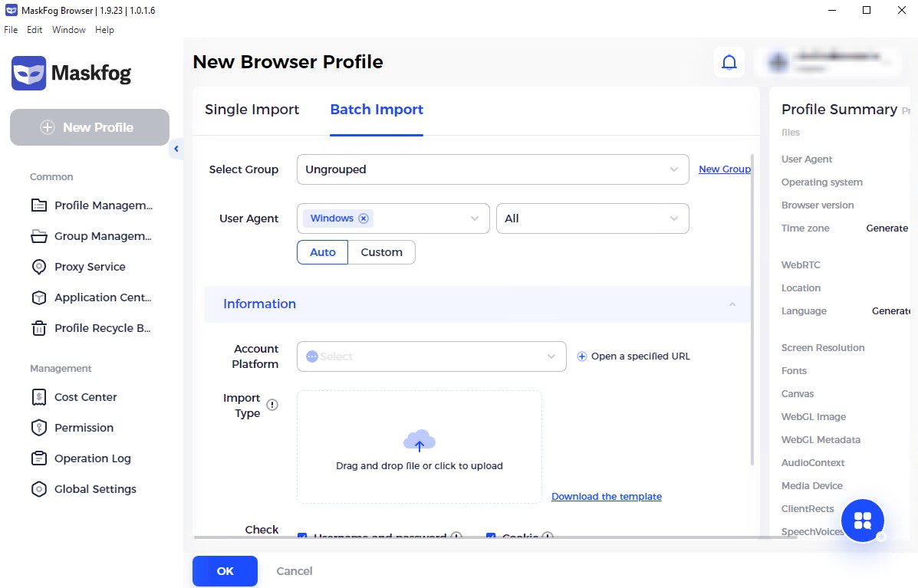Viewport: 918px width, 588px height.
Task: Click Time zone Generate value
Action: [x=887, y=228]
